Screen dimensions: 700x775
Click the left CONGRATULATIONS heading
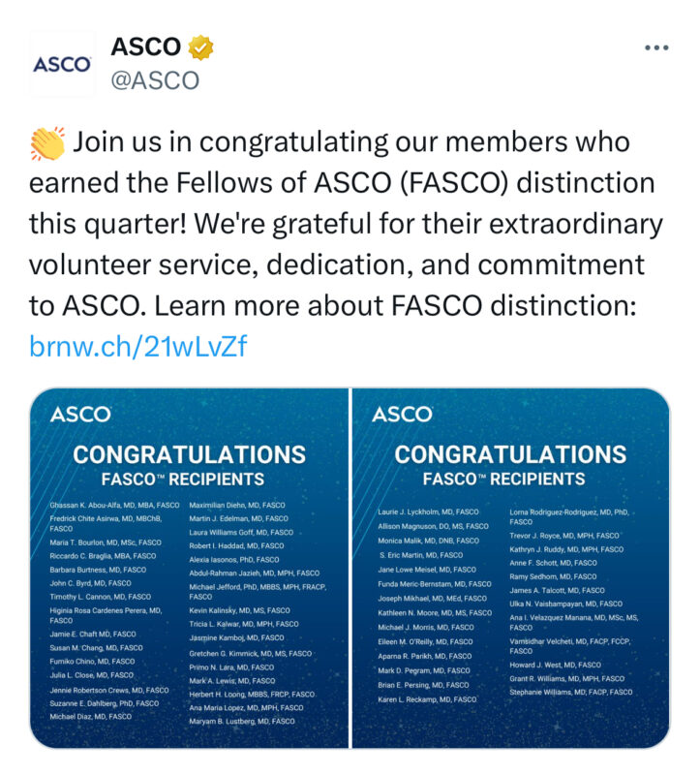coord(189,454)
